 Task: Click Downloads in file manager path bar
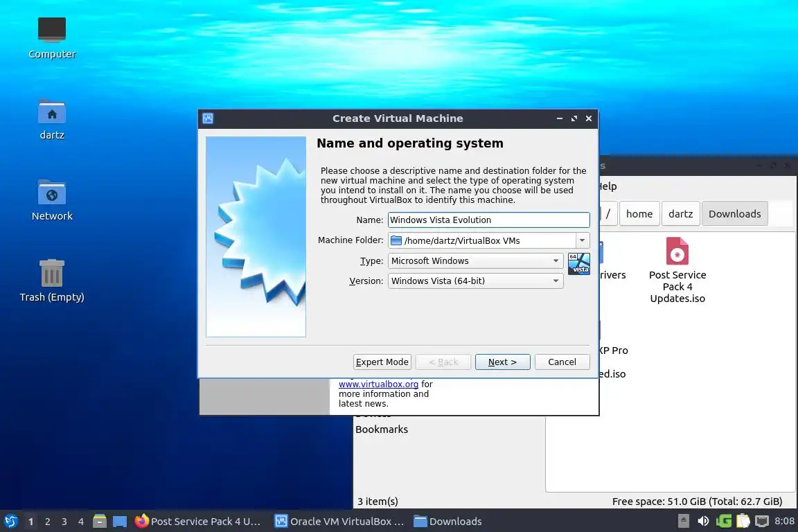(x=734, y=214)
